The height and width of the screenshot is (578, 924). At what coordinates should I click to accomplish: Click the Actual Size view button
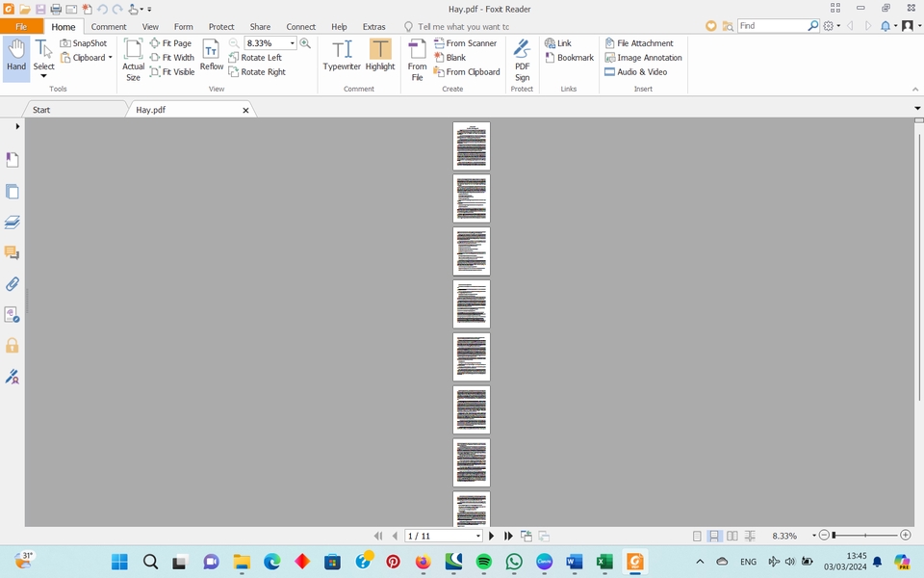[133, 60]
